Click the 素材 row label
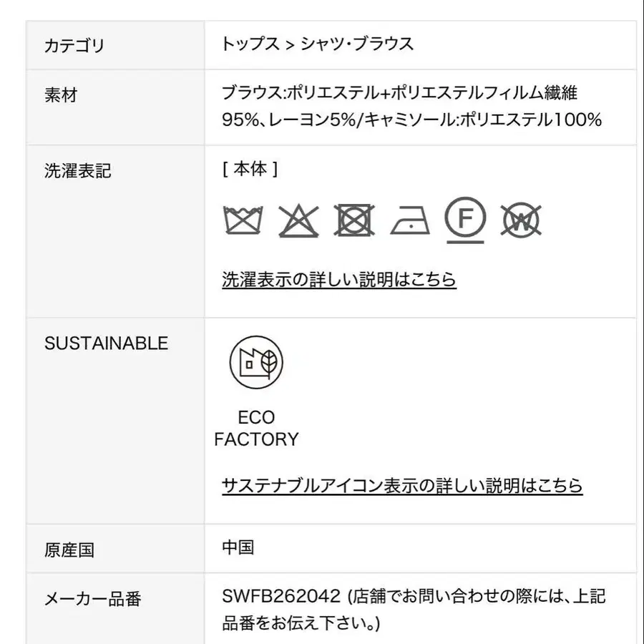Image resolution: width=644 pixels, height=644 pixels. pos(62,95)
